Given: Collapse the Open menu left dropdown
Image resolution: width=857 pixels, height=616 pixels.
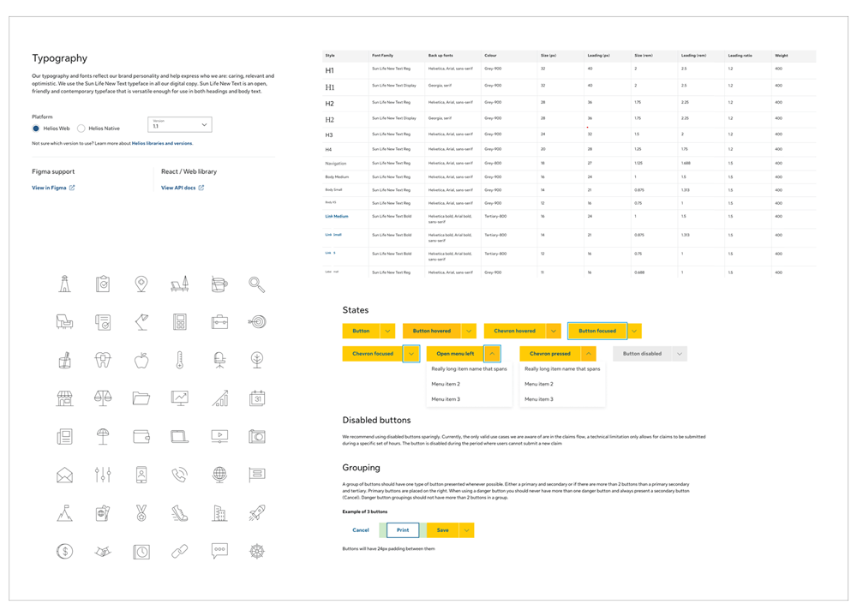Looking at the screenshot, I should pos(491,353).
